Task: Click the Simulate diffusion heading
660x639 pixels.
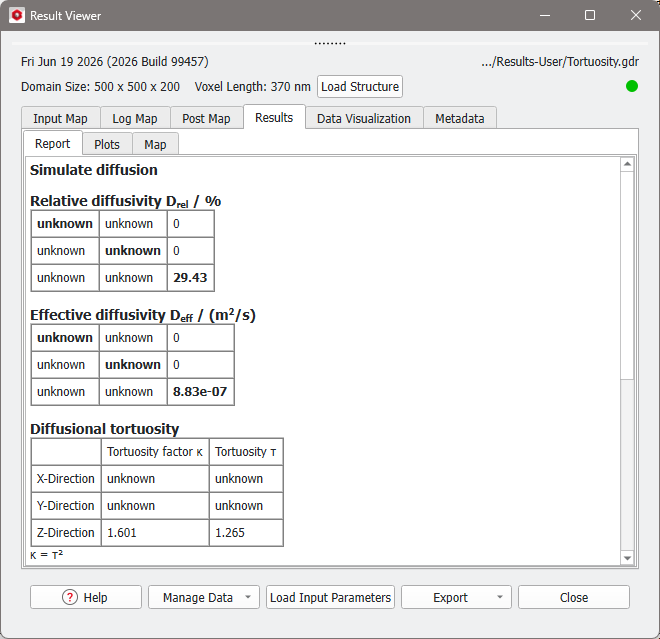Action: pos(94,170)
